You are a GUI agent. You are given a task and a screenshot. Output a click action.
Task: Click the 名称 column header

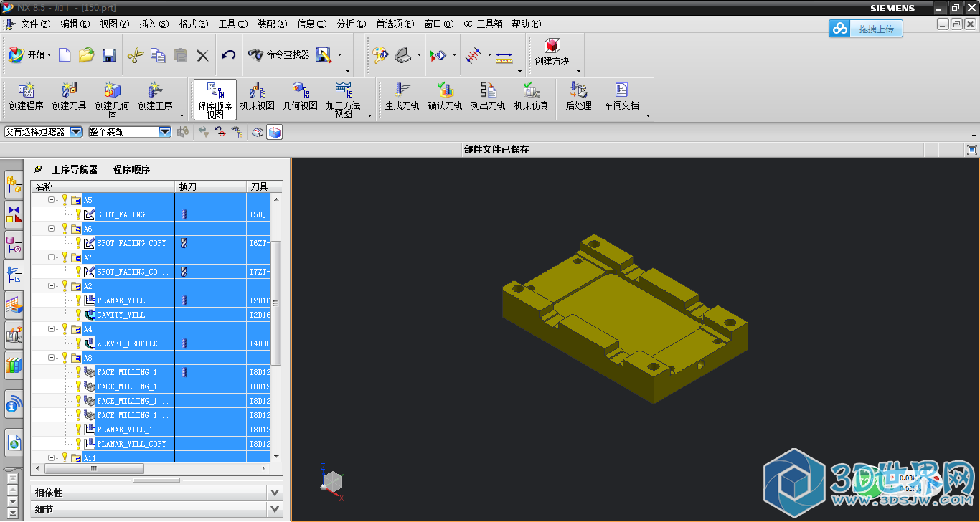[103, 186]
